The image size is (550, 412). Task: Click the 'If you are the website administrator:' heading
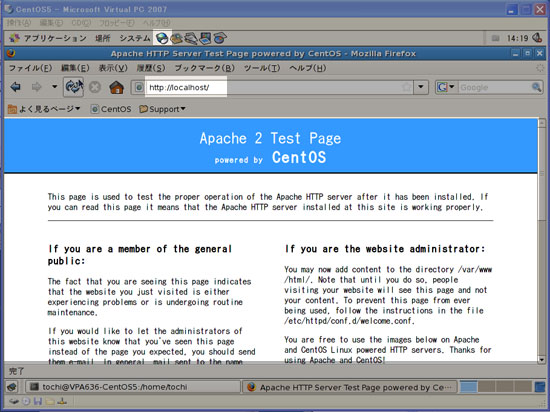(x=385, y=249)
